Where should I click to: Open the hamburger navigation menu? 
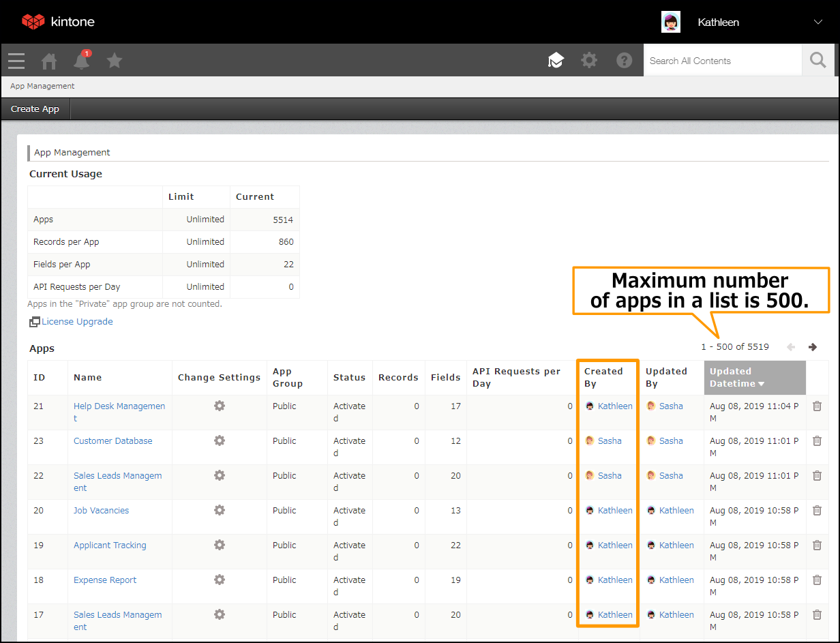pyautogui.click(x=16, y=61)
